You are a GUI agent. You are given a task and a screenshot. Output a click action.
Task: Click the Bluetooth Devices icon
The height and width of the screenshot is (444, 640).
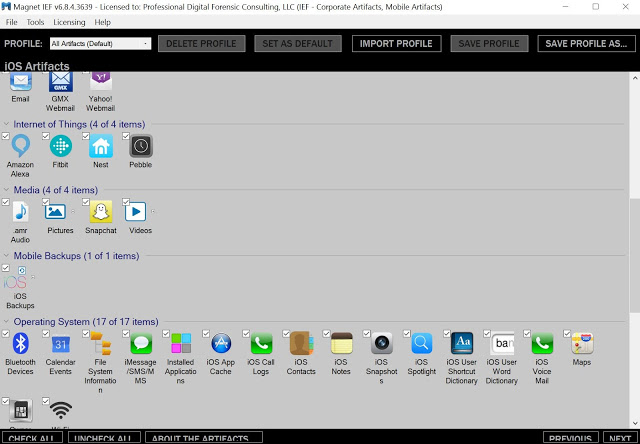(21, 343)
